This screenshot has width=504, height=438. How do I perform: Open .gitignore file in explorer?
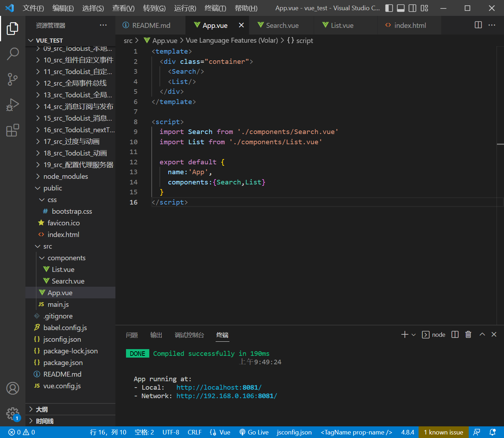(71, 316)
